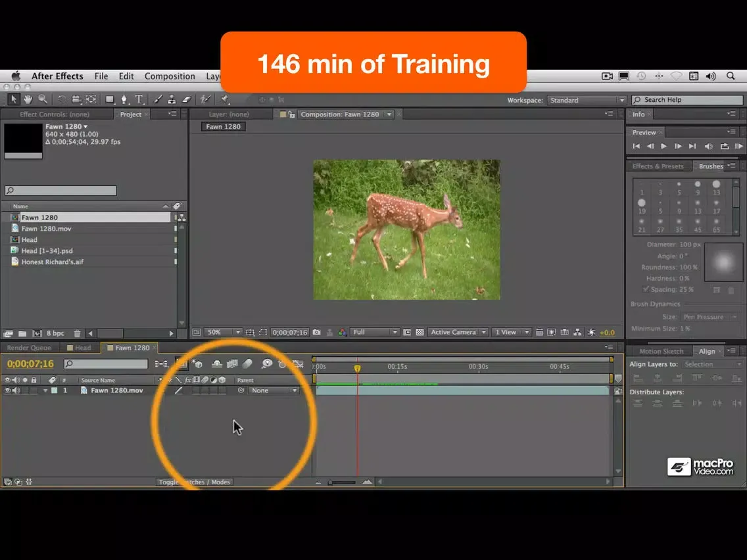The height and width of the screenshot is (560, 747).
Task: Select the Rotation tool
Action: [x=61, y=99]
